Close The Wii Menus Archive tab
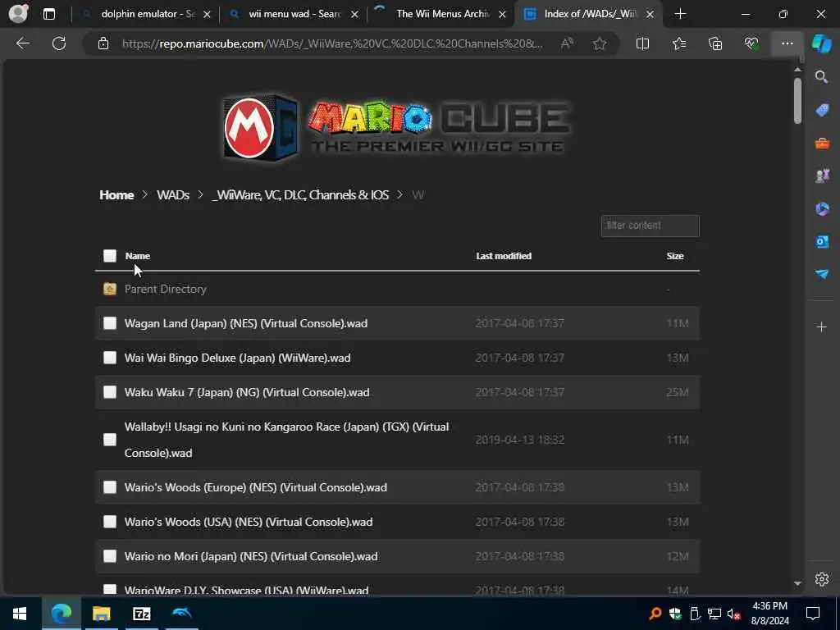Screen dimensions: 840x630 pyautogui.click(x=502, y=15)
